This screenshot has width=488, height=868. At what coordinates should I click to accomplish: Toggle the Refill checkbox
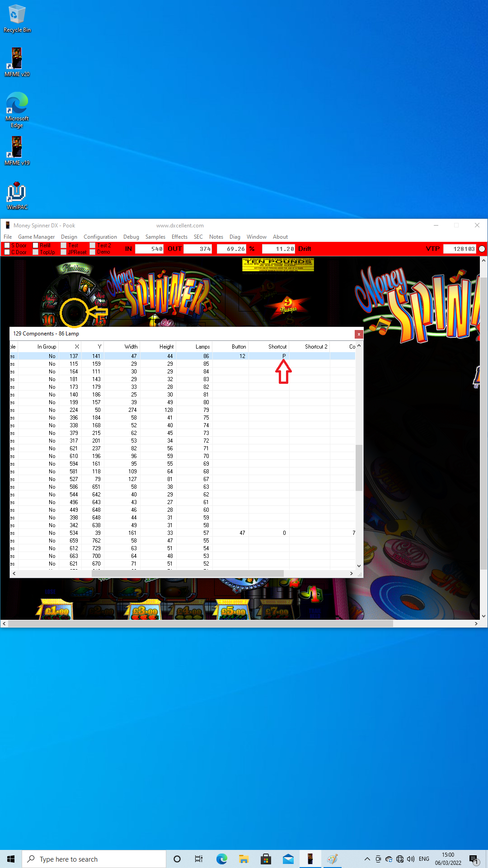[x=36, y=245]
